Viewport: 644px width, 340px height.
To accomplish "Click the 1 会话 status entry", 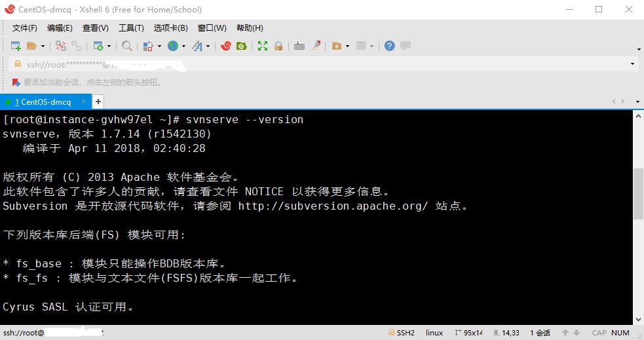I will click(540, 333).
